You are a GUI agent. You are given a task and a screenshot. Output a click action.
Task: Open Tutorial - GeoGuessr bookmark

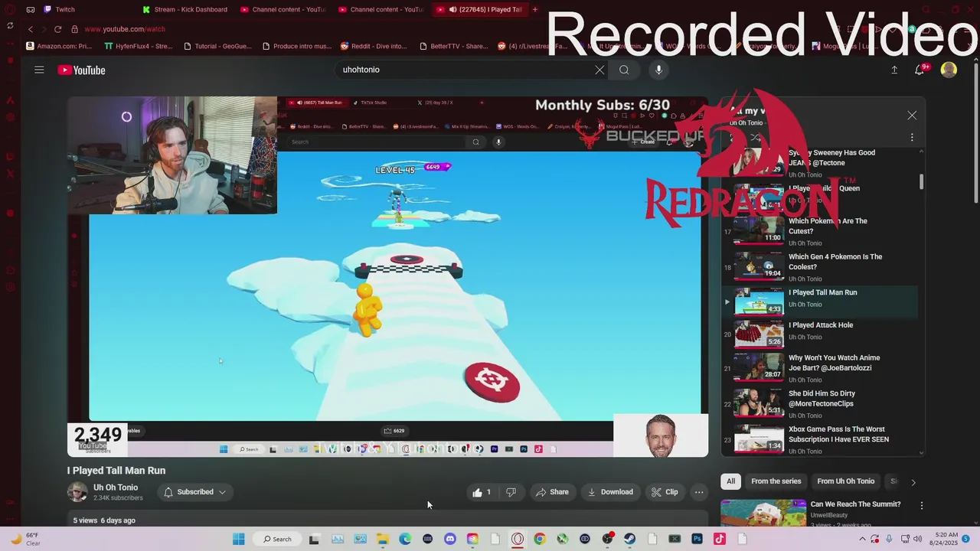[x=217, y=46]
